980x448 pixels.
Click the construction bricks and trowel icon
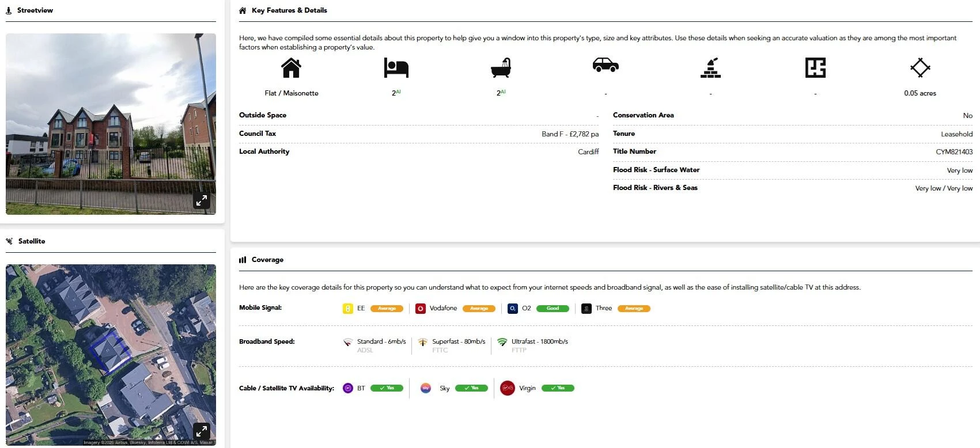tap(710, 68)
